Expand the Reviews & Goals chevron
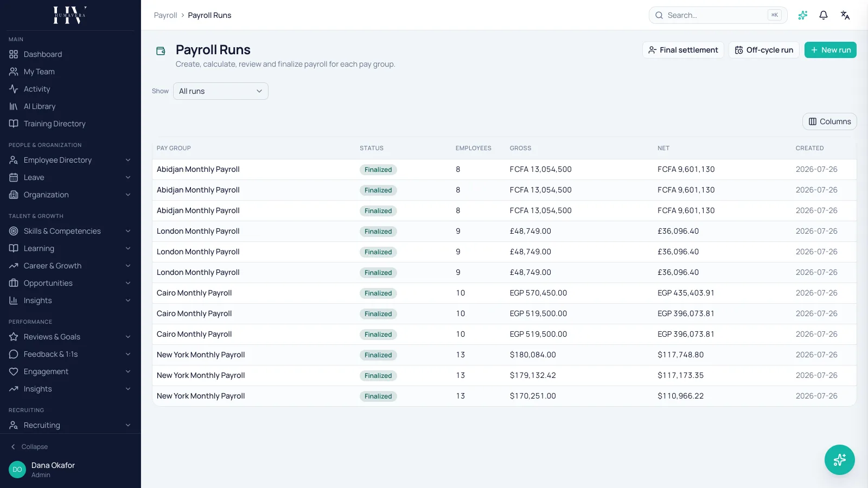Image resolution: width=868 pixels, height=488 pixels. tap(128, 337)
